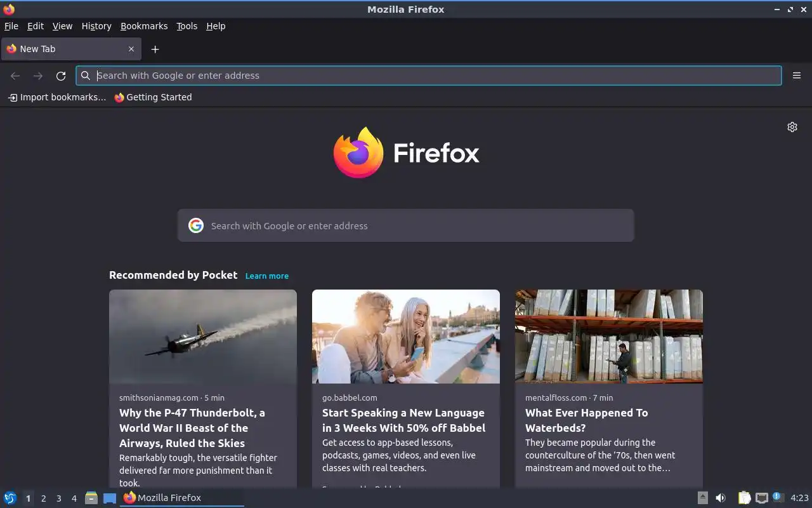
Task: Click mentalfloss.com source text
Action: pyautogui.click(x=556, y=398)
